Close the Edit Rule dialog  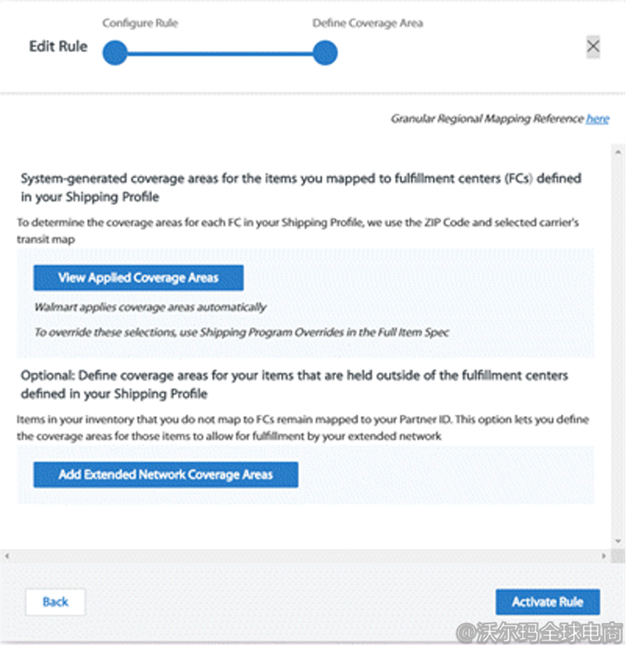coord(593,46)
